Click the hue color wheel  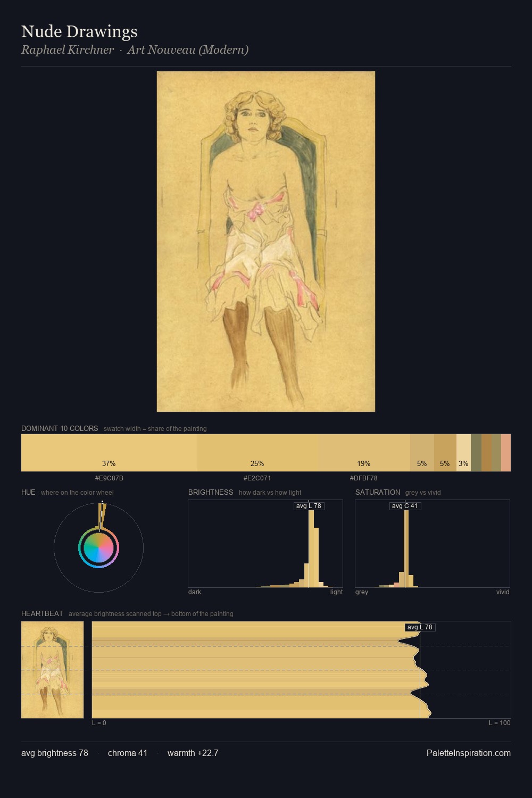click(98, 548)
